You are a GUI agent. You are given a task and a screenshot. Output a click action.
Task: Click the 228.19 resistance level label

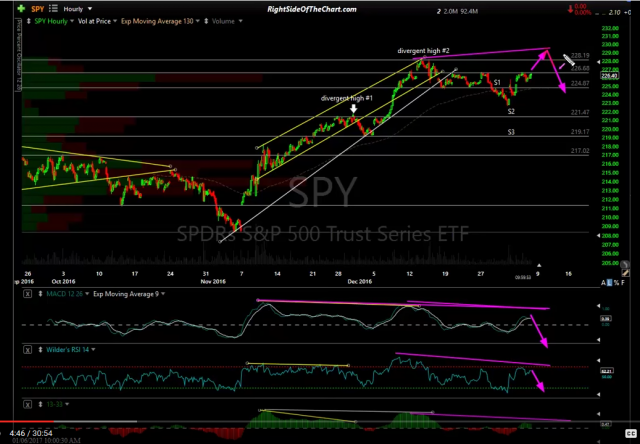tap(580, 56)
